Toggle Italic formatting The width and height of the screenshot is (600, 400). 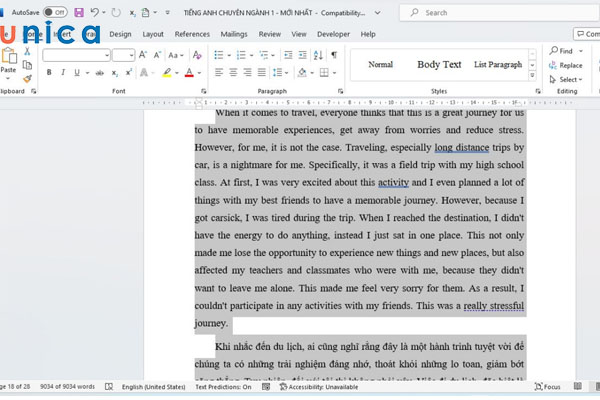click(63, 73)
